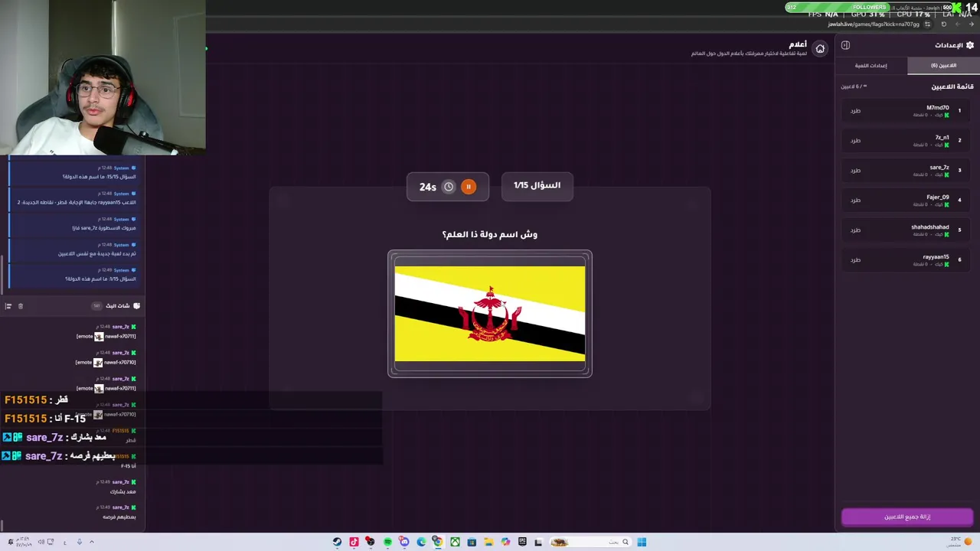980x551 pixels.
Task: Open Microsoft Edge from the taskbar
Action: tap(421, 542)
